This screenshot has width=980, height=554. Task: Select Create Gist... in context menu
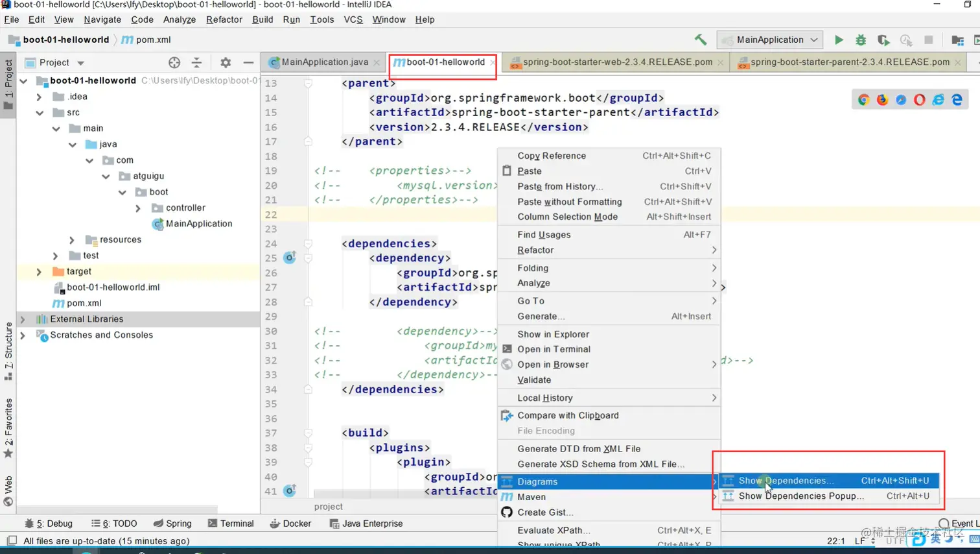[609, 512]
